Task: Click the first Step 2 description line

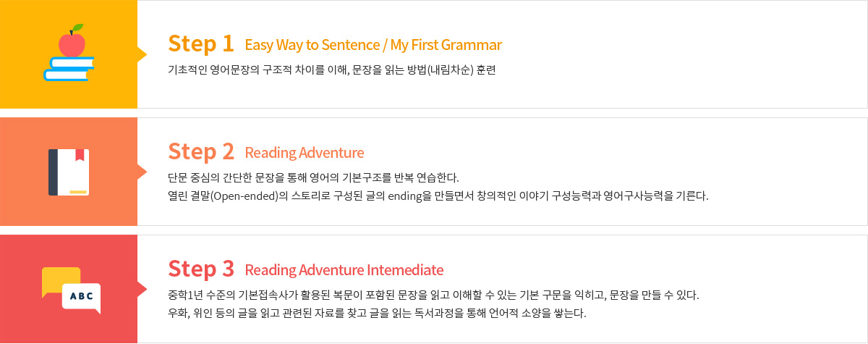Action: click(313, 177)
